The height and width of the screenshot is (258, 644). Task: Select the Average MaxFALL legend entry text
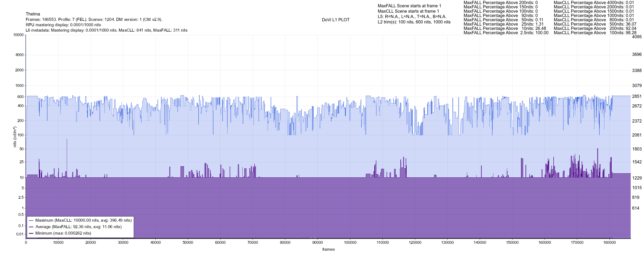78,227
